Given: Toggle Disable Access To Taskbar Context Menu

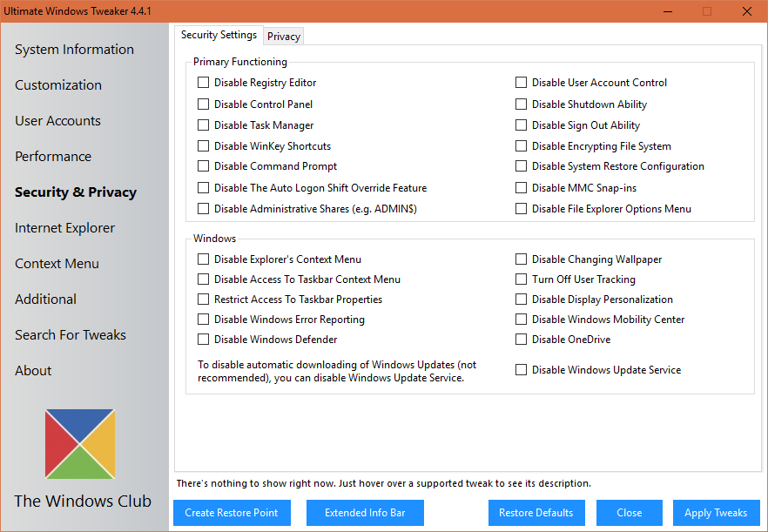Looking at the screenshot, I should coord(203,279).
